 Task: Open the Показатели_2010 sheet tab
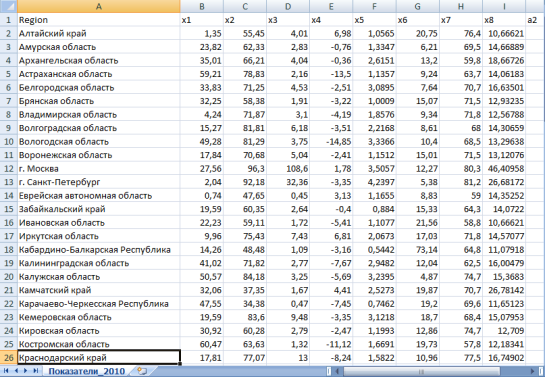[x=86, y=371]
